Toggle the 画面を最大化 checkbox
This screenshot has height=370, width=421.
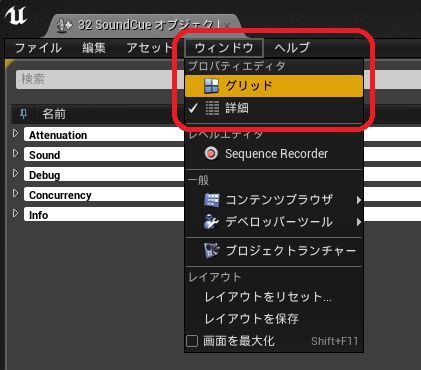click(192, 341)
